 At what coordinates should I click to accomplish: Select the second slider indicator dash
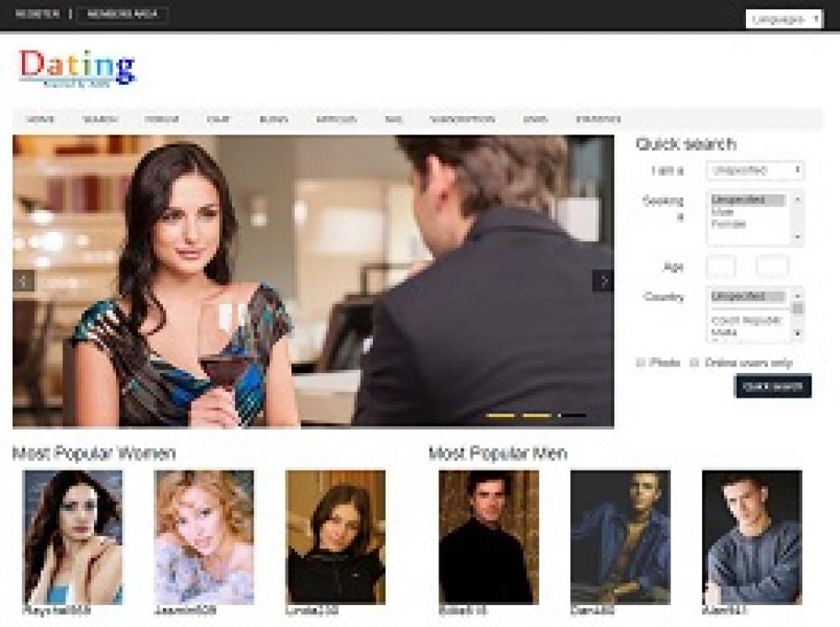point(537,415)
